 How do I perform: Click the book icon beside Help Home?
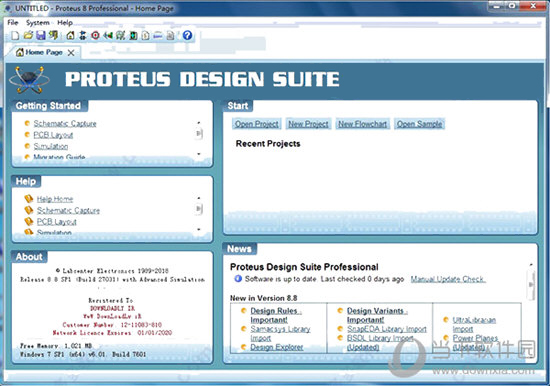point(29,199)
